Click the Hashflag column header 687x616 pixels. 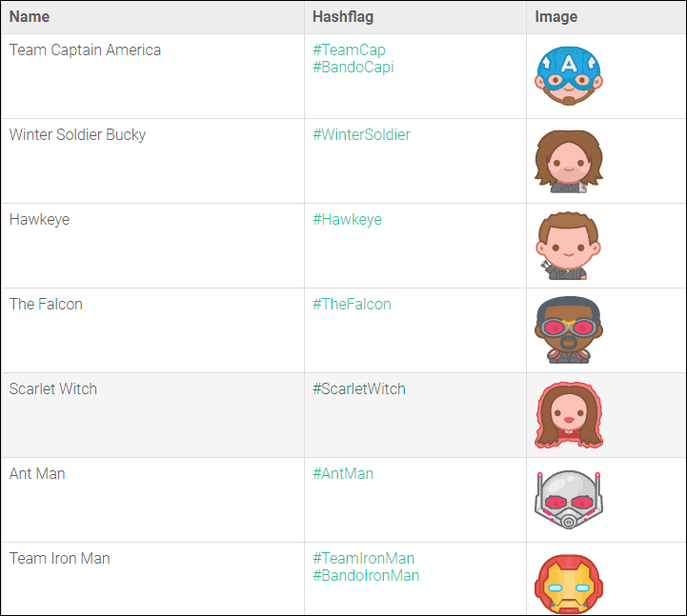click(x=340, y=16)
